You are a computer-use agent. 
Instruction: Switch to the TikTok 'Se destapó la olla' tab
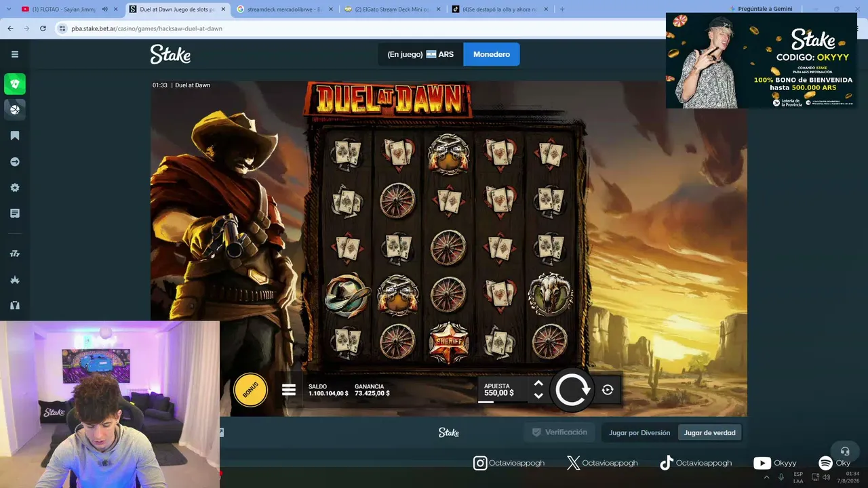pos(499,9)
